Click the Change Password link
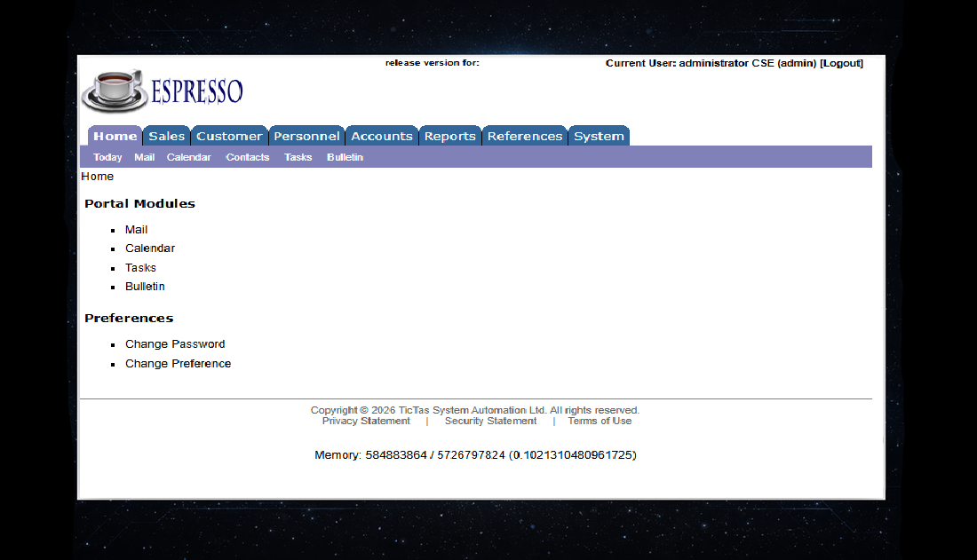The height and width of the screenshot is (560, 977). 175,343
